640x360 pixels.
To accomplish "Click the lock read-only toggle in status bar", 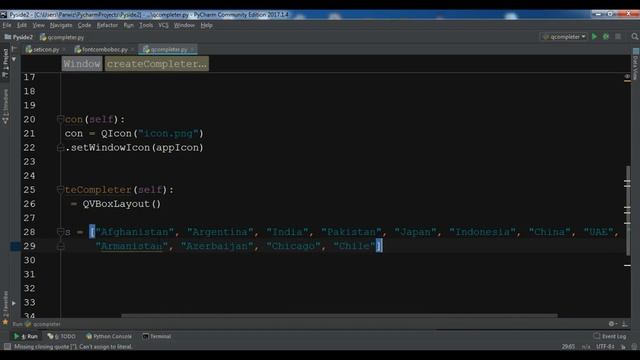I will [x=623, y=347].
